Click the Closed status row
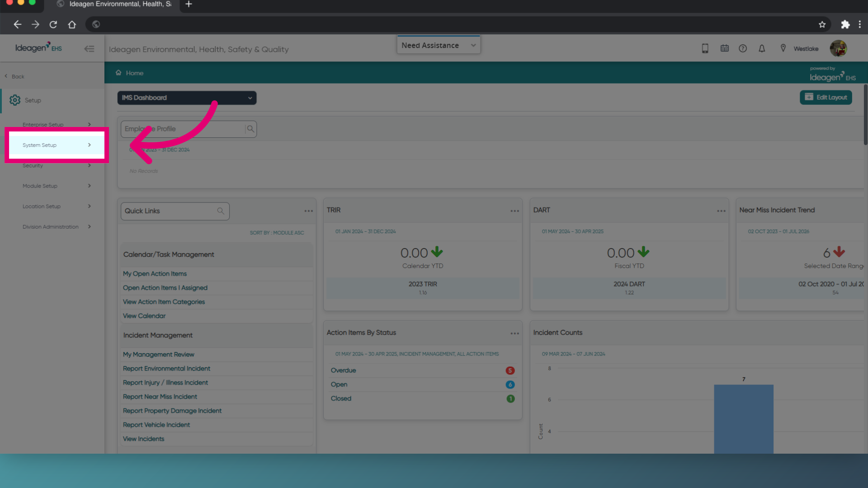Image resolution: width=868 pixels, height=488 pixels. coord(423,399)
